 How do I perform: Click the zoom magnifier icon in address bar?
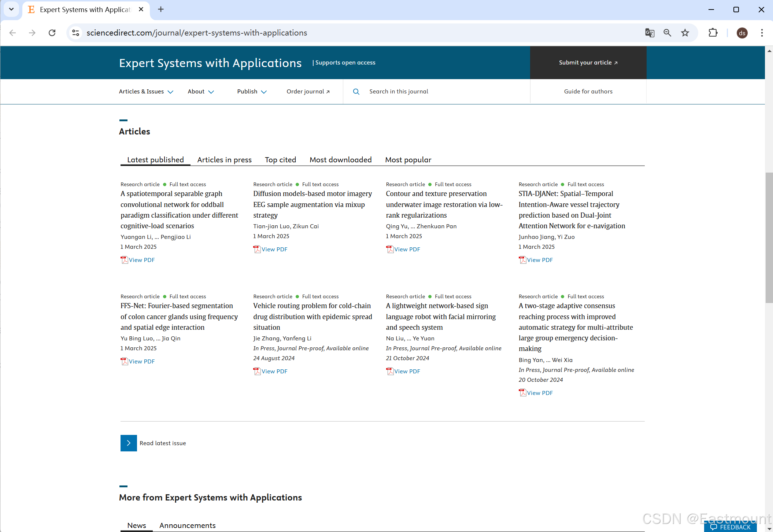tap(667, 33)
